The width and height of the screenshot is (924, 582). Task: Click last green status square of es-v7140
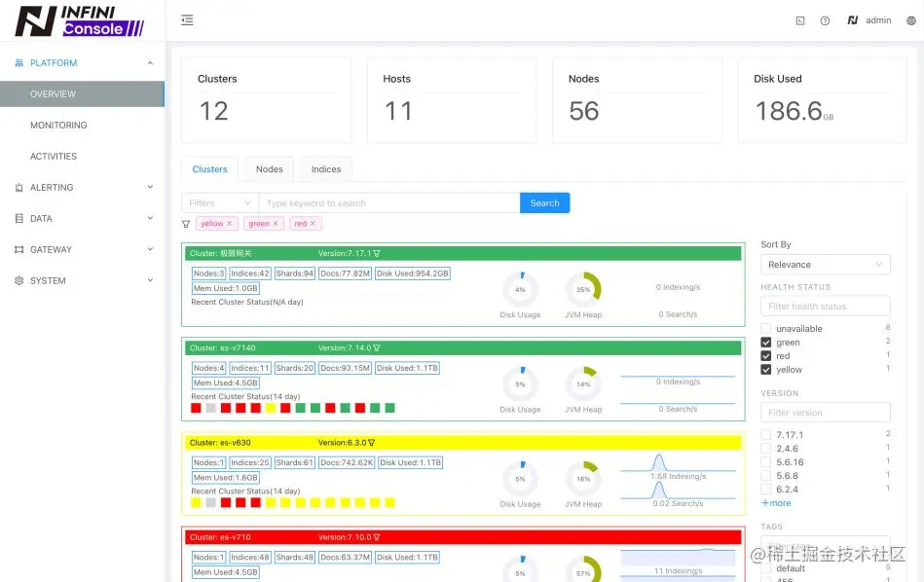pyautogui.click(x=390, y=408)
